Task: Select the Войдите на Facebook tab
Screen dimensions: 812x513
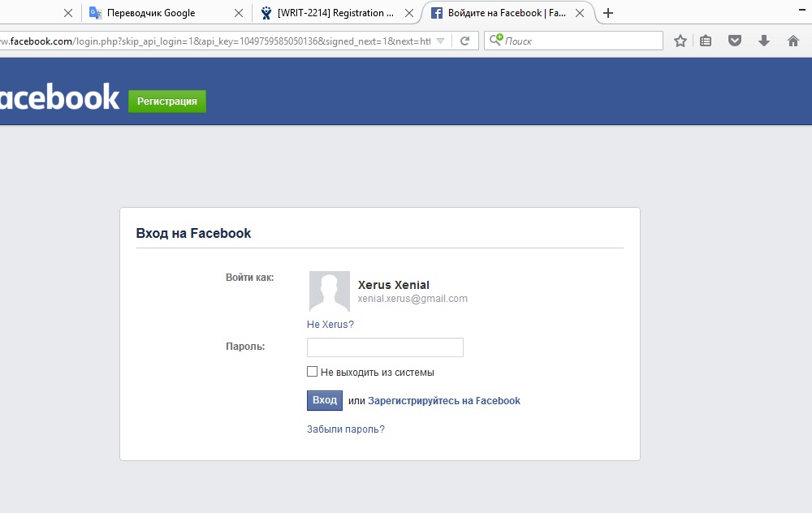Action: (x=507, y=13)
